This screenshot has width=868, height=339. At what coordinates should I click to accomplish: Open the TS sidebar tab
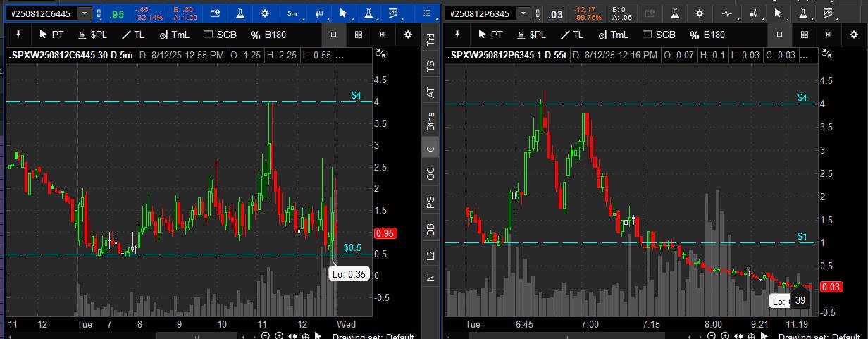coord(430,66)
